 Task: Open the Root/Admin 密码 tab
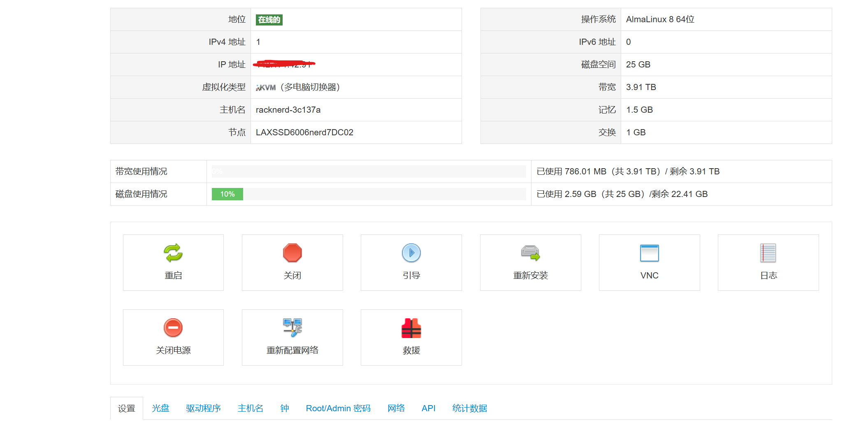pos(338,408)
